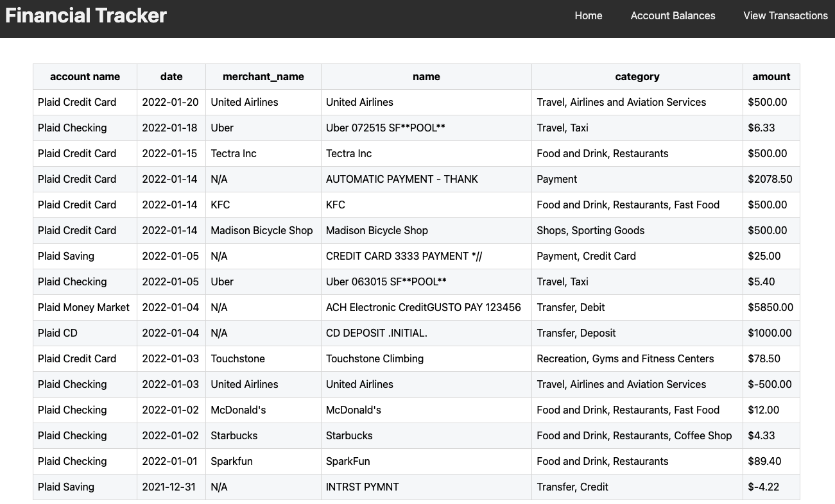Click the amount column header
The image size is (835, 504).
771,76
